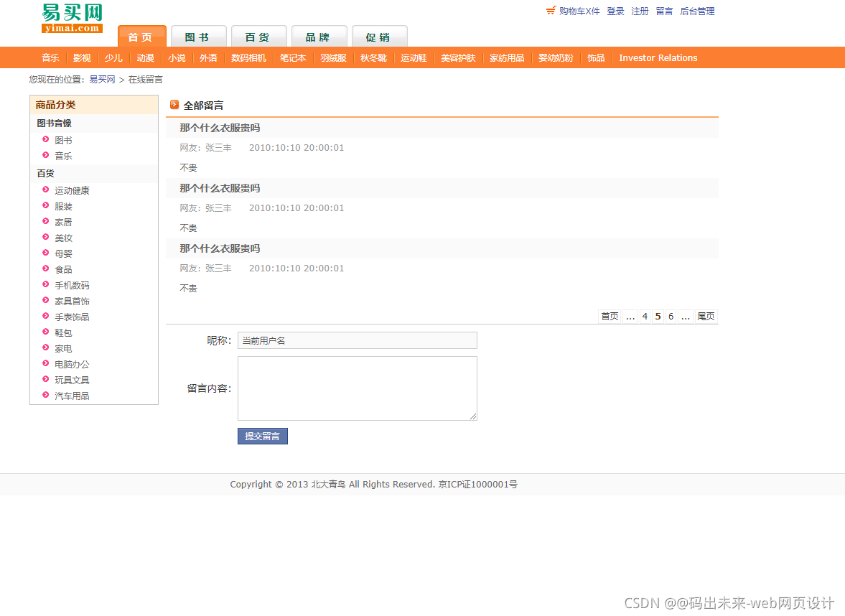Click the 注册 link

[x=640, y=11]
